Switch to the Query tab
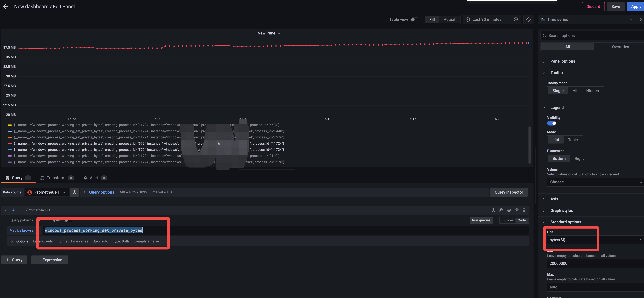 tap(18, 178)
